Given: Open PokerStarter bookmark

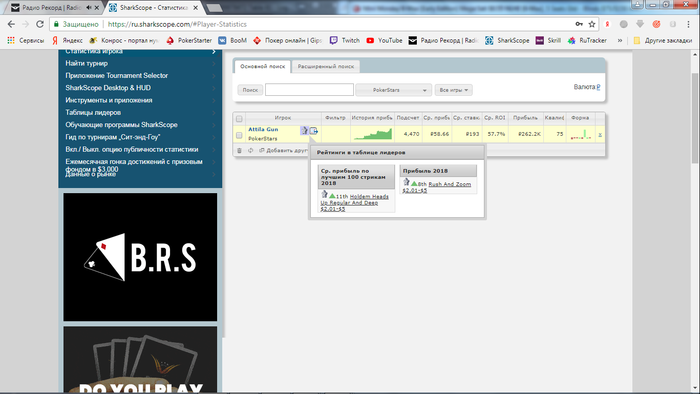Looking at the screenshot, I should (x=189, y=41).
